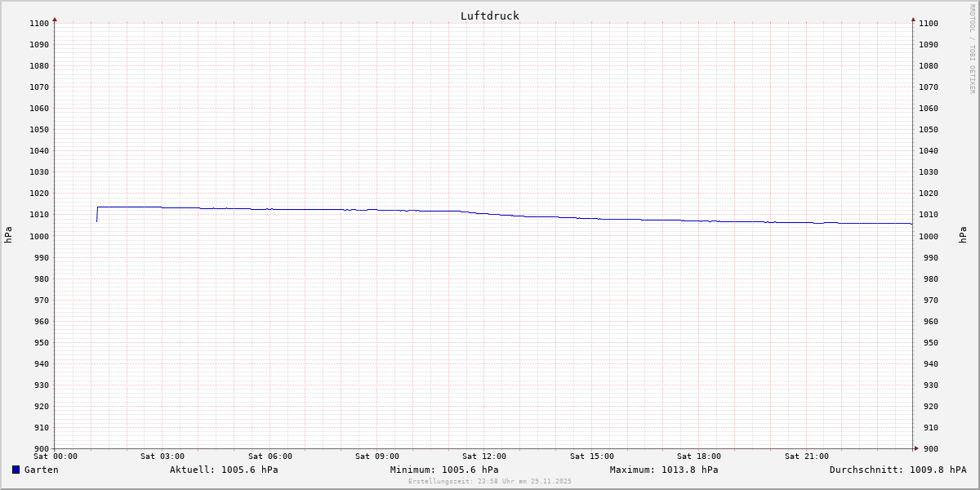Click the arrow atop the right y-axis
This screenshot has height=490, width=980.
(913, 19)
